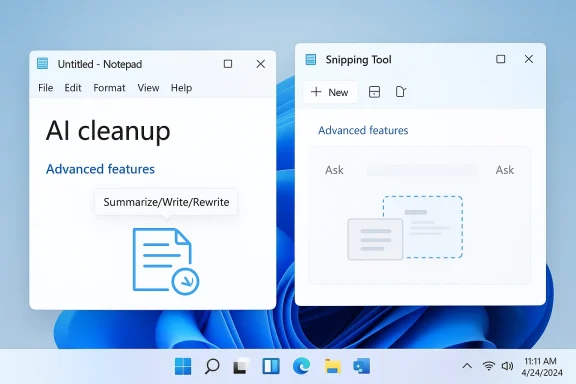Open the Help menu in Notepad
Viewport: 576px width, 384px height.
pyautogui.click(x=181, y=88)
